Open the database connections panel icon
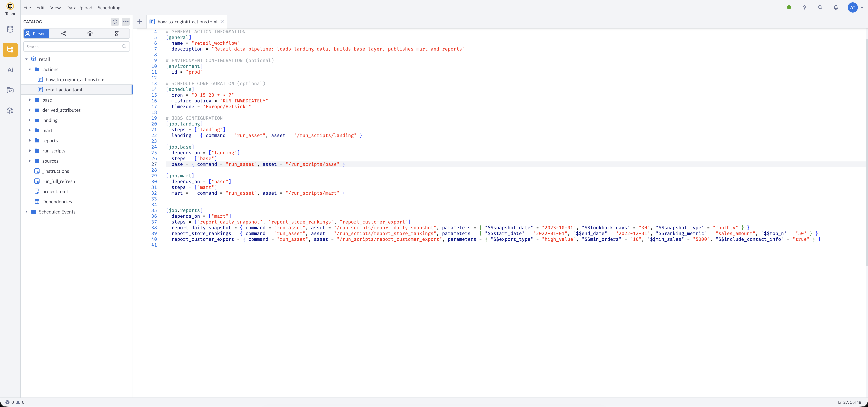 pyautogui.click(x=10, y=29)
